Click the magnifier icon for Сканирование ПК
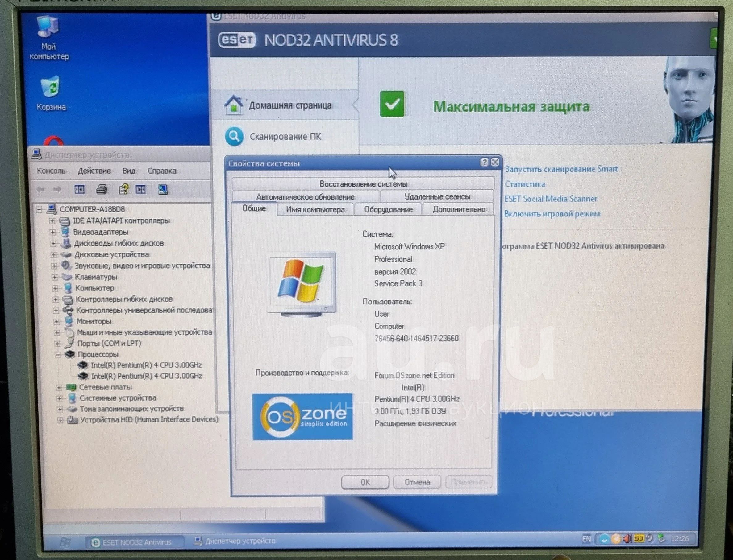The image size is (733, 560). click(x=234, y=136)
